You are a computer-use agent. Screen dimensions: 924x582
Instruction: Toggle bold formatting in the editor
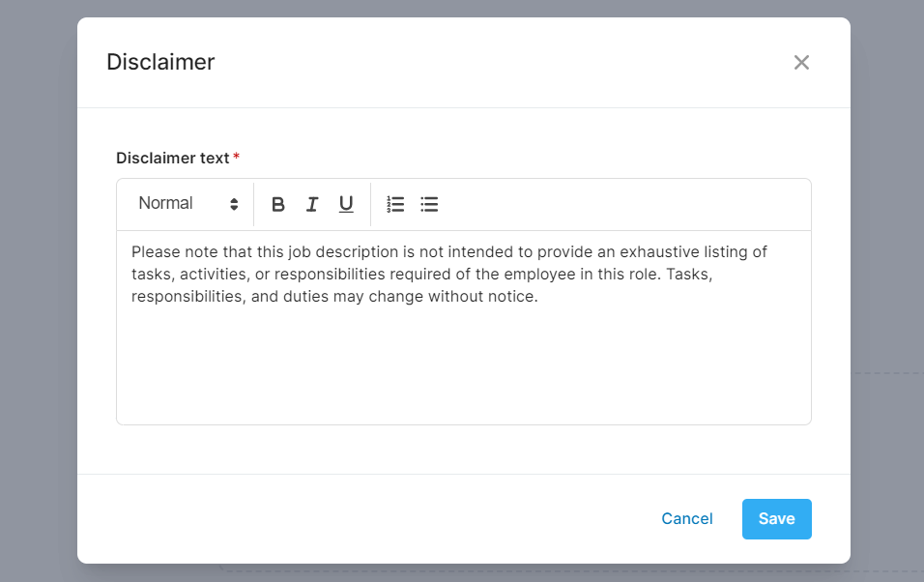click(278, 204)
